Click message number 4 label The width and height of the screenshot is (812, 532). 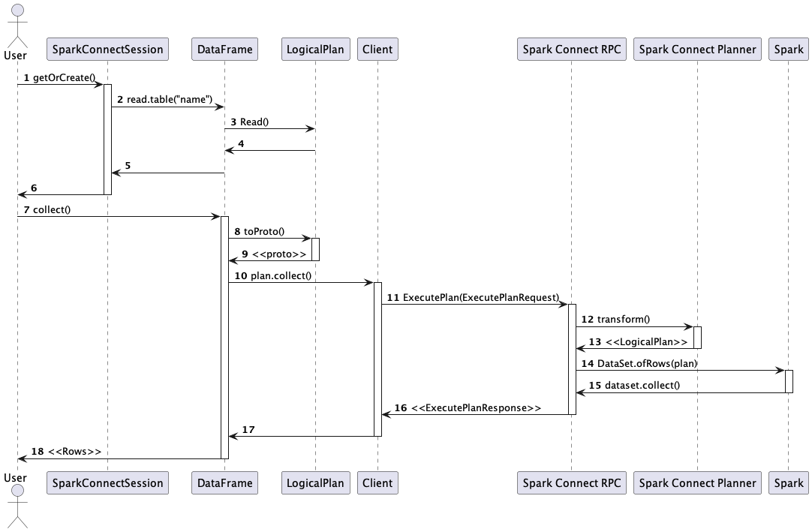point(241,144)
